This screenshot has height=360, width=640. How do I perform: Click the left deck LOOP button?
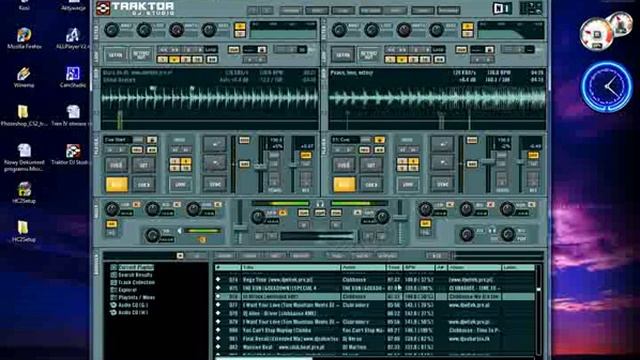pyautogui.click(x=180, y=184)
